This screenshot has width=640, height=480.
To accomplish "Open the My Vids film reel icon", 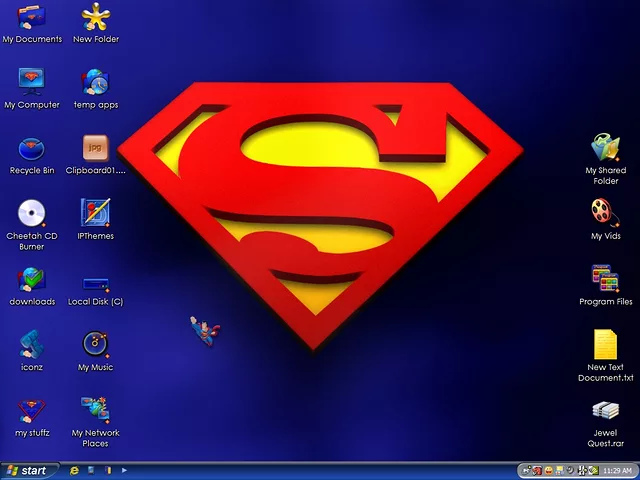I will (605, 213).
